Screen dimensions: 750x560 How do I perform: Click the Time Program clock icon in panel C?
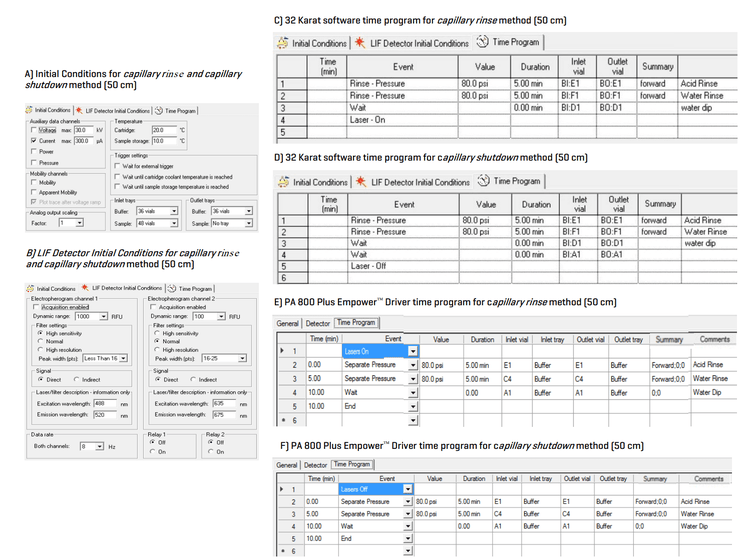pyautogui.click(x=481, y=42)
